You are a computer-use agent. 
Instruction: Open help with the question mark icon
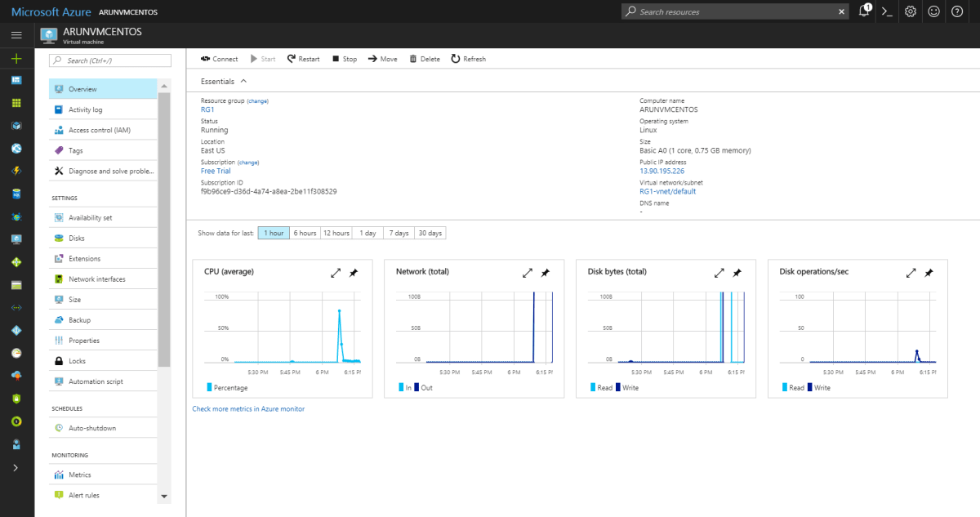(955, 11)
